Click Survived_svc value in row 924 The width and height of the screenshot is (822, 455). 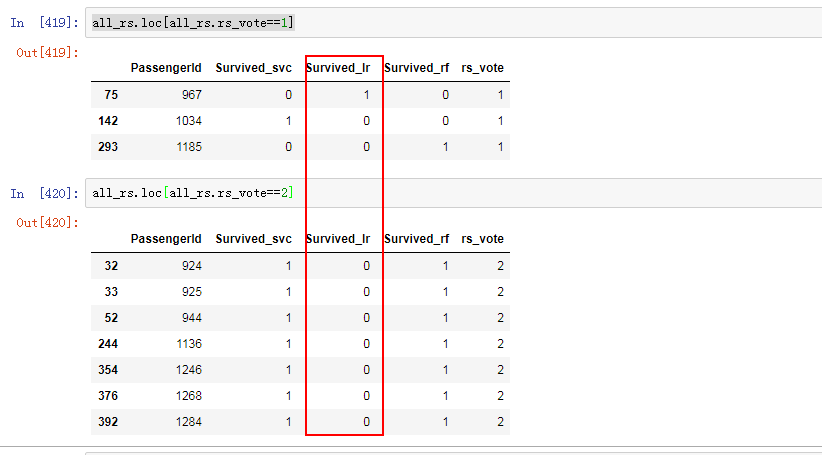point(288,266)
